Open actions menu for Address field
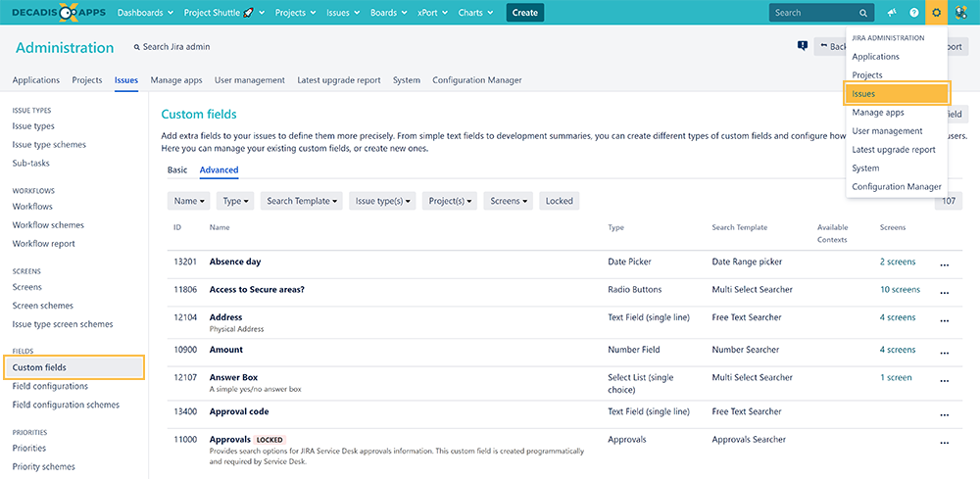This screenshot has height=479, width=980. (945, 320)
